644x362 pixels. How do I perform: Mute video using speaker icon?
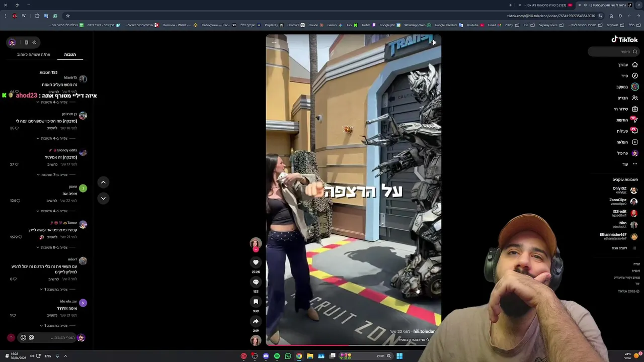coord(433,42)
